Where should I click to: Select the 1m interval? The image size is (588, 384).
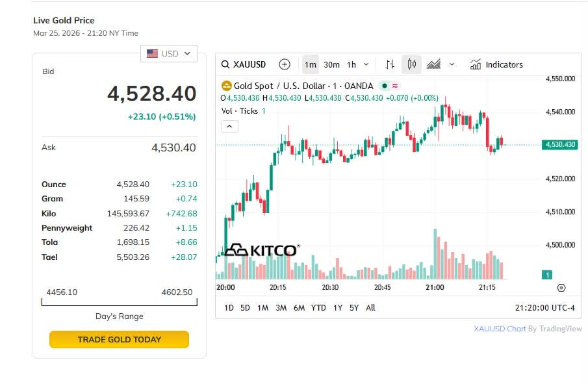point(311,64)
